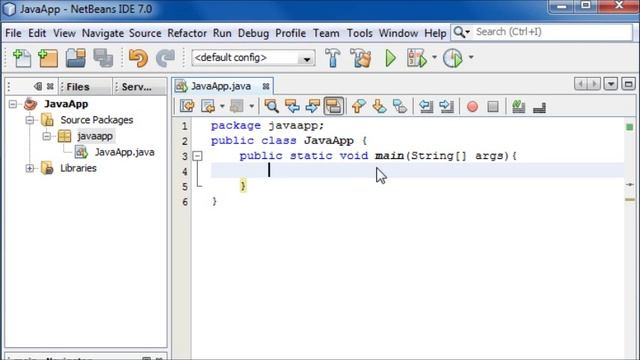Switch to the Services tab
The image size is (640, 360).
coord(139,87)
